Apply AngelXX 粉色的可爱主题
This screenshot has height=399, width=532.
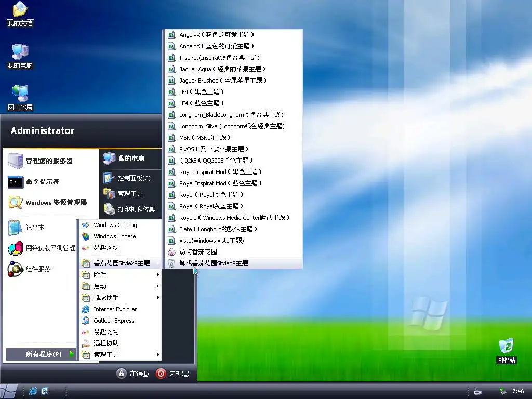tap(233, 35)
